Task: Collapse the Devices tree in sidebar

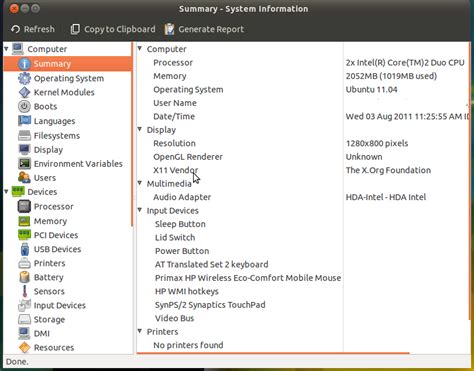Action: point(6,192)
